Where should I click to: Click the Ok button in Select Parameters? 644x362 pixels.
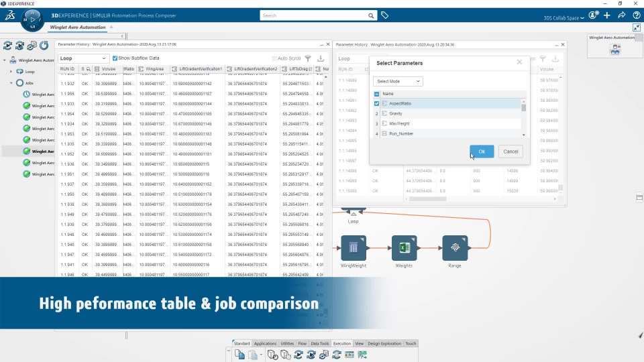(x=482, y=152)
